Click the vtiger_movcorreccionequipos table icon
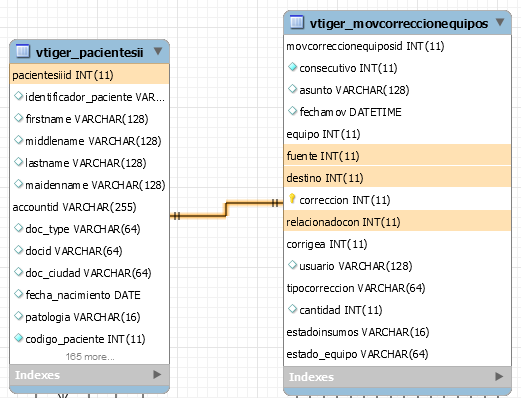This screenshot has height=398, width=521. (297, 22)
